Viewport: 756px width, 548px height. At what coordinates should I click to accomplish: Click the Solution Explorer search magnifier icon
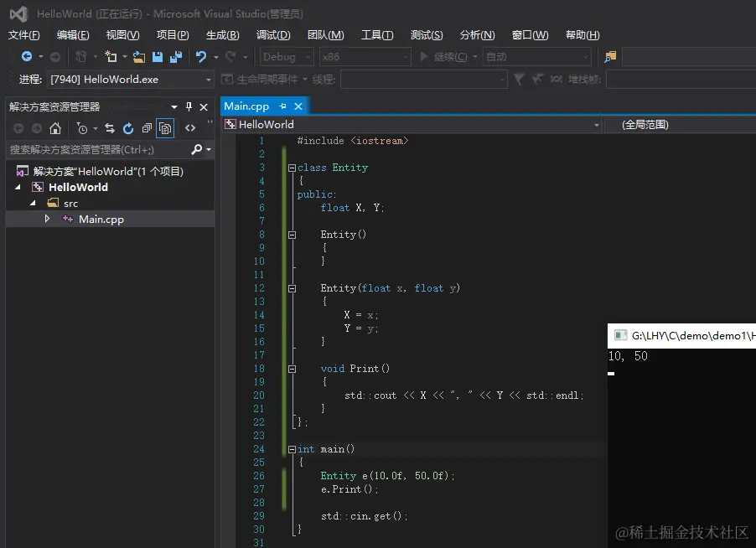196,149
